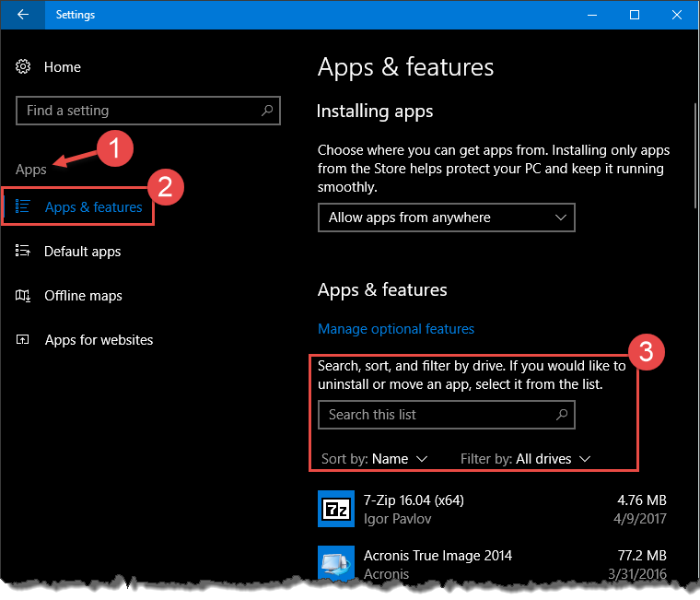Open Home via the gear icon
Image resolution: width=700 pixels, height=600 pixels.
[x=23, y=67]
